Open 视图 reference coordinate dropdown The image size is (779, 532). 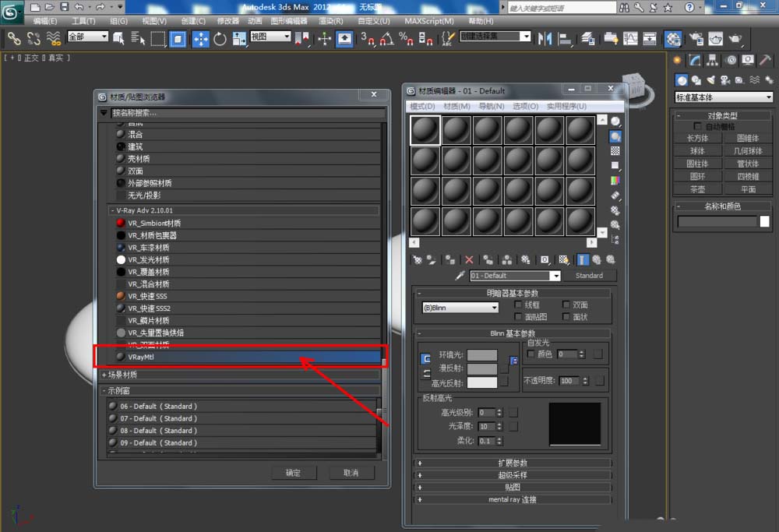270,37
